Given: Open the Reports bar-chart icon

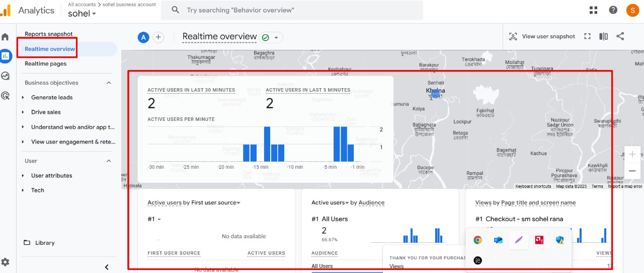Looking at the screenshot, I should tap(6, 56).
